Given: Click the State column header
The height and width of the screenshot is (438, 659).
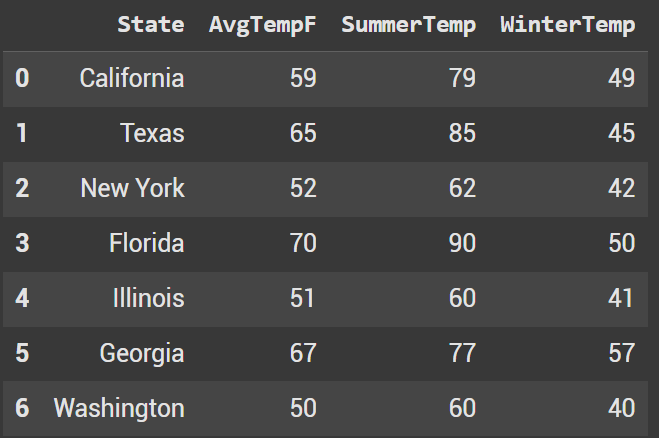Looking at the screenshot, I should coord(150,25).
